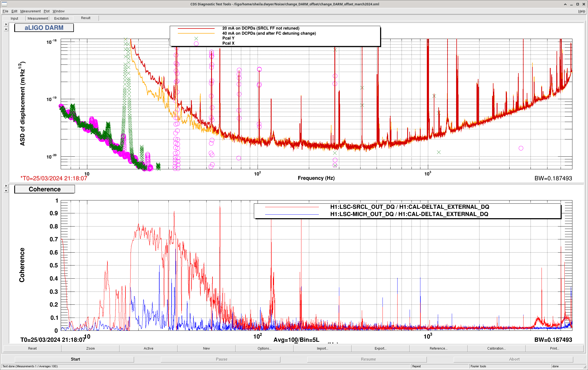Click the Export... button
This screenshot has width=588, height=370.
(380, 349)
